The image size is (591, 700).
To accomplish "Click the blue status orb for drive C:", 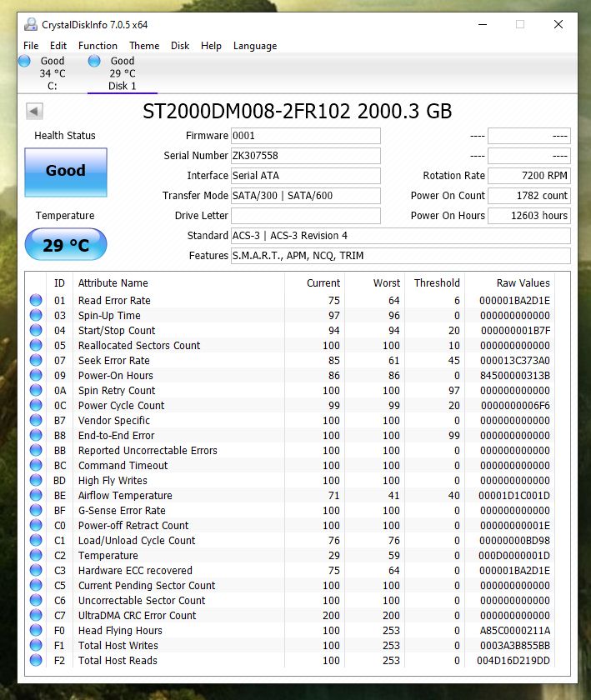I will (24, 61).
